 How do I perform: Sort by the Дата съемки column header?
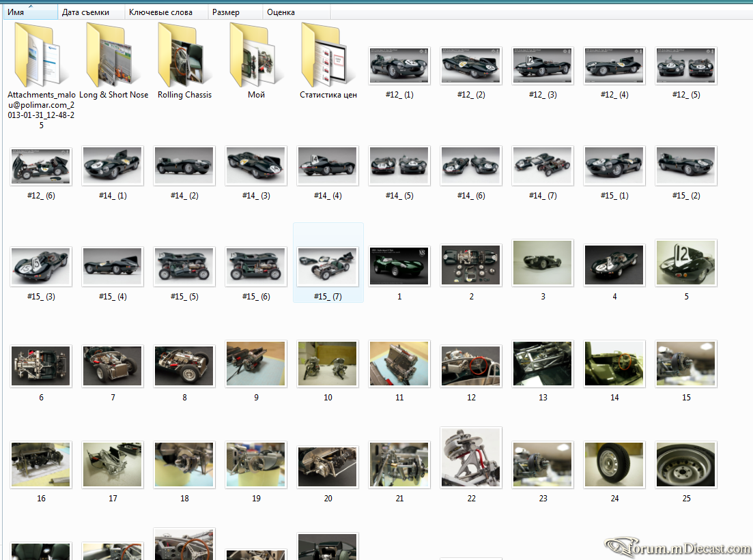91,12
